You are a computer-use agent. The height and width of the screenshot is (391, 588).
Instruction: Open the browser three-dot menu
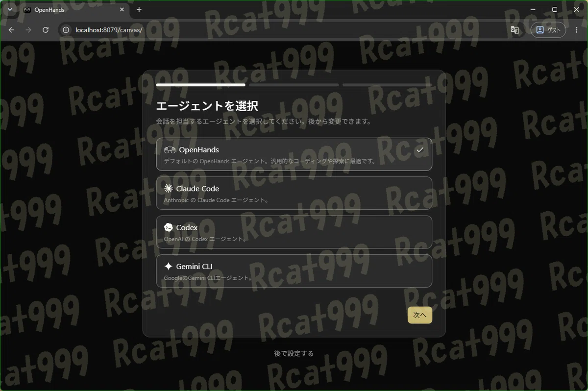point(576,30)
